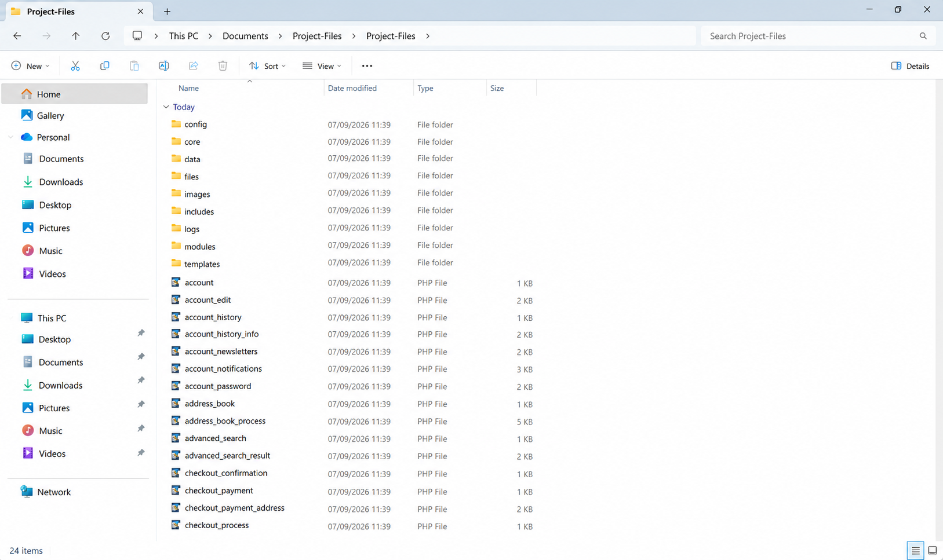Go back with the back arrow

point(17,36)
